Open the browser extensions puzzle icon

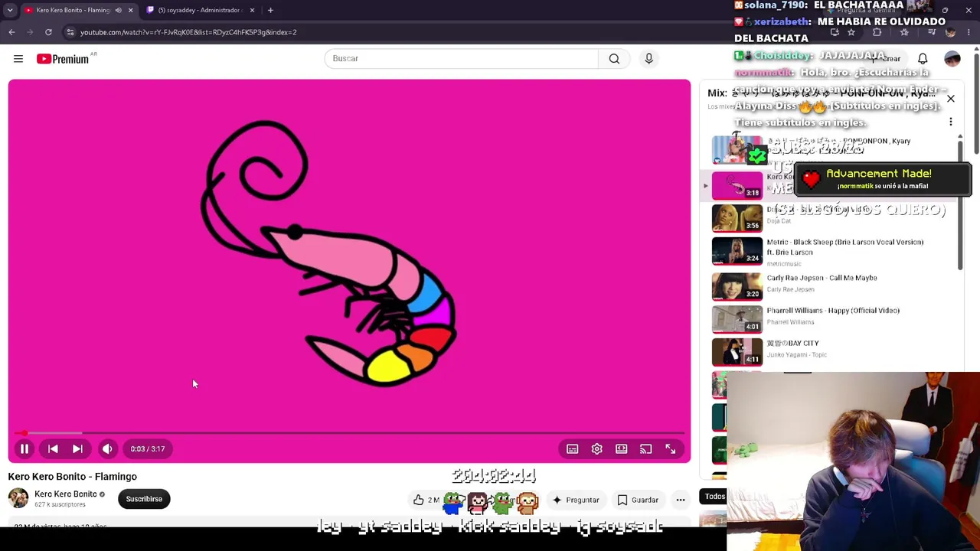(877, 32)
